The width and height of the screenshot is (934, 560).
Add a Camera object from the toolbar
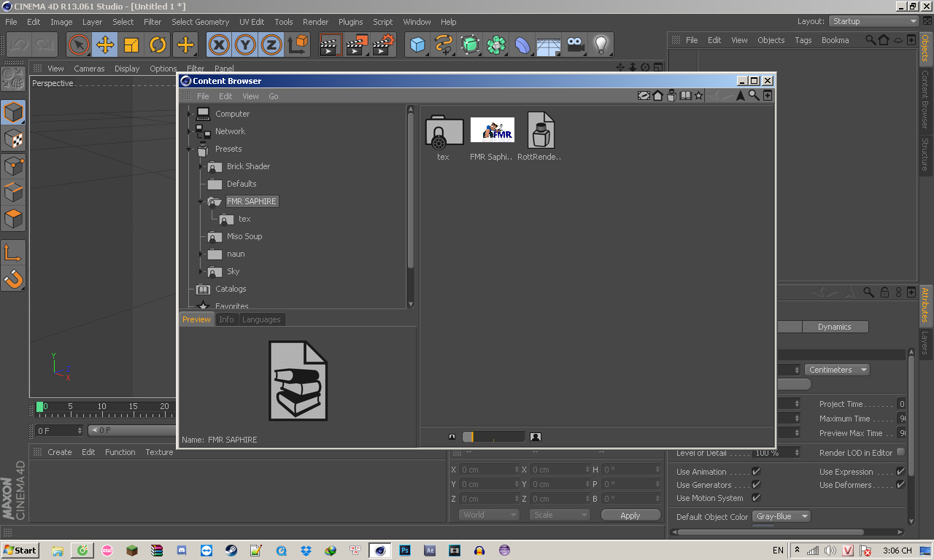pyautogui.click(x=576, y=45)
